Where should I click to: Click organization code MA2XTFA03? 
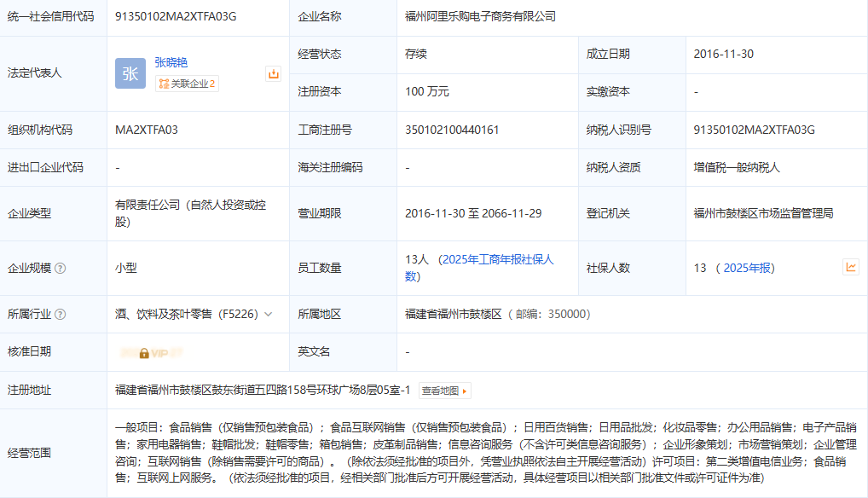147,130
